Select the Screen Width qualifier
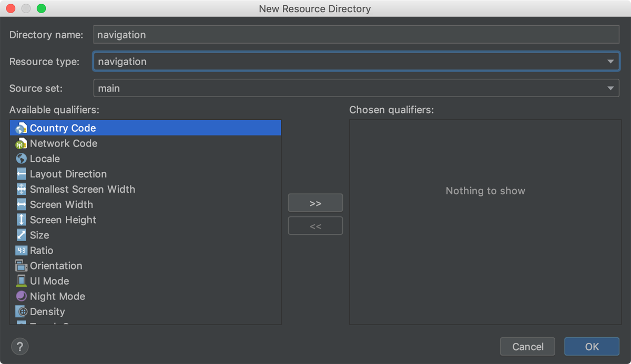Image resolution: width=631 pixels, height=364 pixels. [146, 204]
